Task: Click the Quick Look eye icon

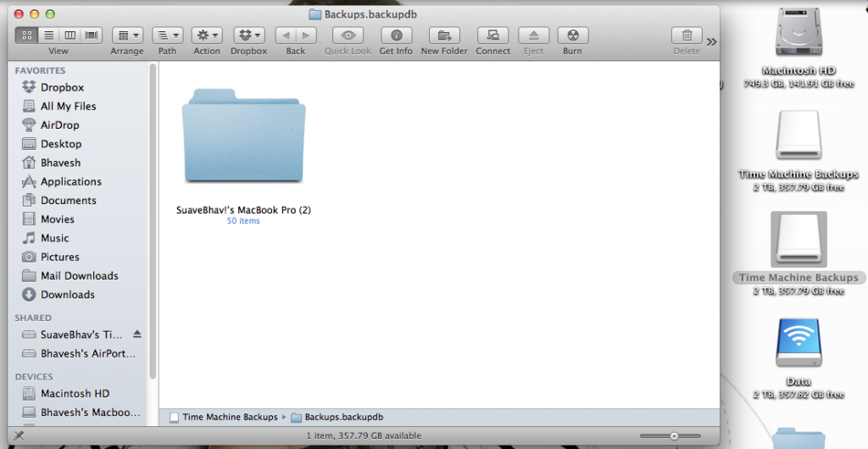Action: pyautogui.click(x=348, y=36)
